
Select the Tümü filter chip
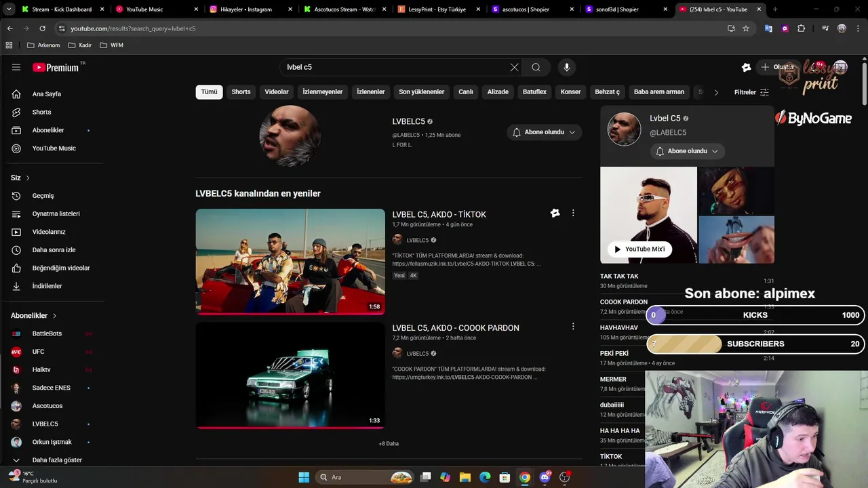click(209, 92)
